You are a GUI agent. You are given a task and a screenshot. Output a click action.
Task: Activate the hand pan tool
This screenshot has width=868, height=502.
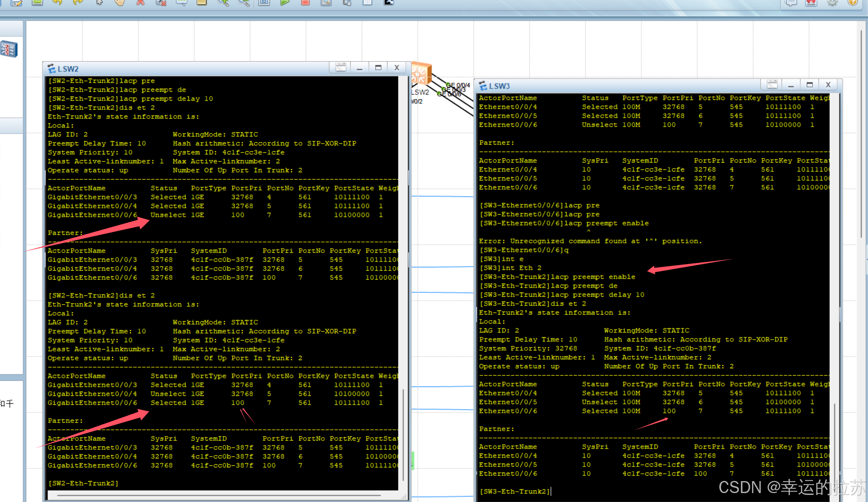point(119,2)
